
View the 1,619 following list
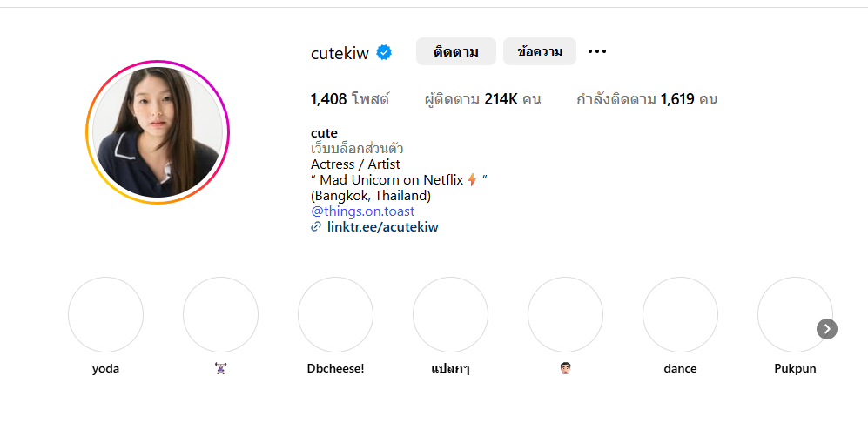point(647,100)
